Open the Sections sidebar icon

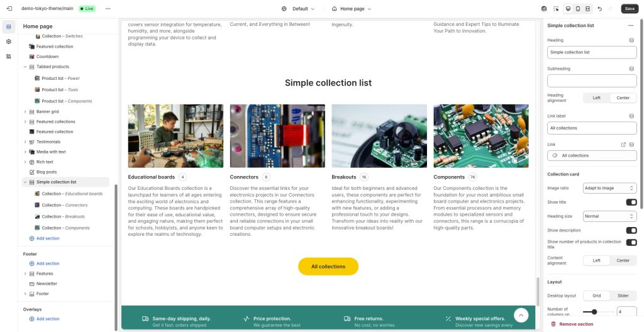(x=9, y=26)
